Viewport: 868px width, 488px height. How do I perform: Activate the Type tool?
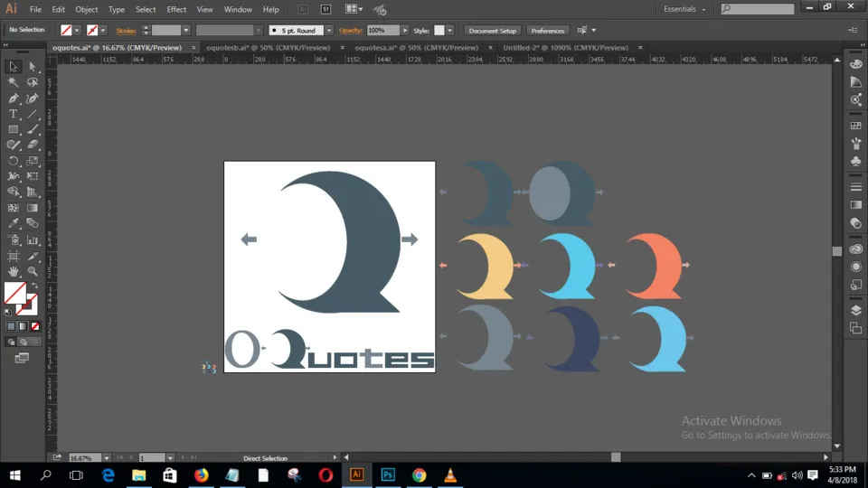click(x=14, y=114)
